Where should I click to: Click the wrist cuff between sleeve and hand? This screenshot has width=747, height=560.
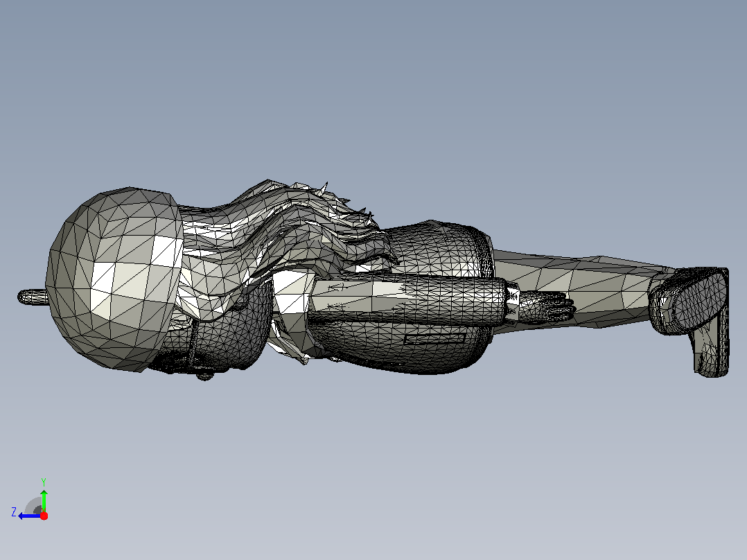(513, 302)
